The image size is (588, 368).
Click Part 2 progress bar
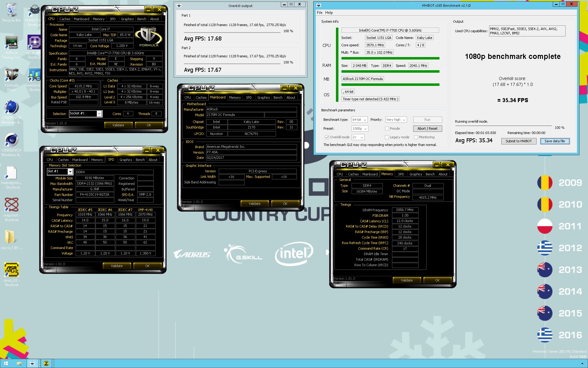[x=232, y=63]
